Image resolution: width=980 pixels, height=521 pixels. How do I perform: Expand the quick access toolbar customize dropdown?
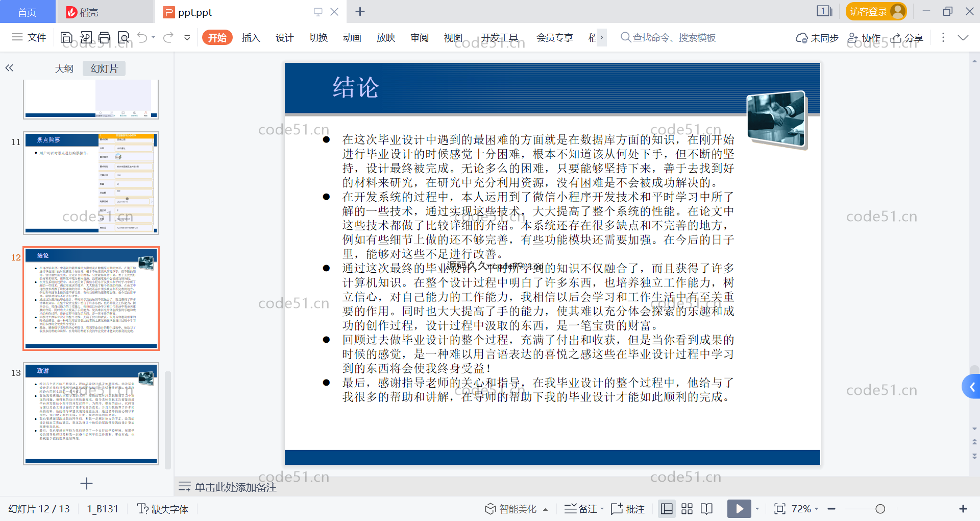pos(187,38)
